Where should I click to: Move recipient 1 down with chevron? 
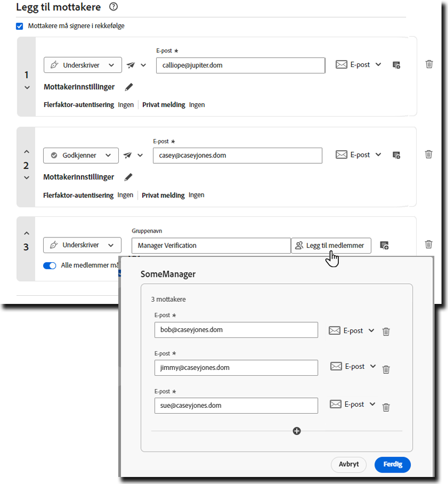(x=26, y=88)
